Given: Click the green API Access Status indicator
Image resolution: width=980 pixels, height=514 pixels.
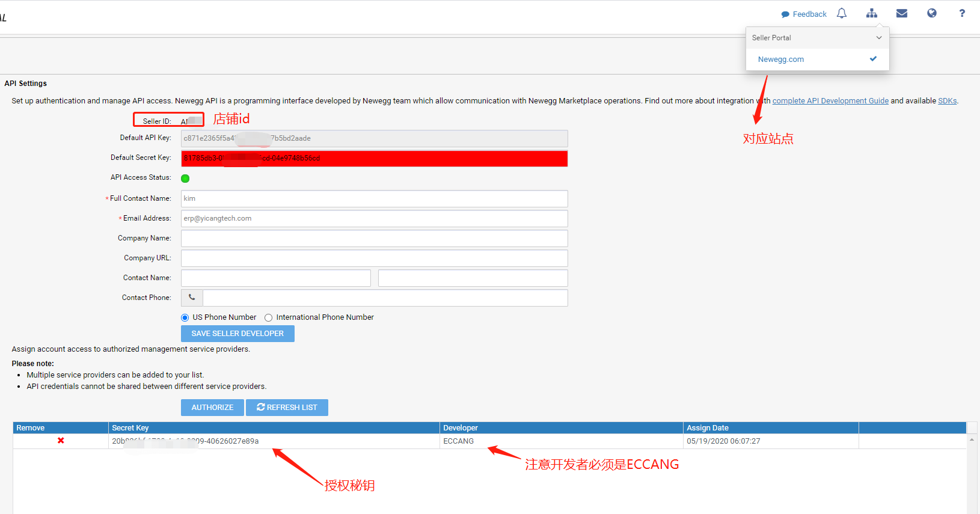Looking at the screenshot, I should (x=185, y=178).
